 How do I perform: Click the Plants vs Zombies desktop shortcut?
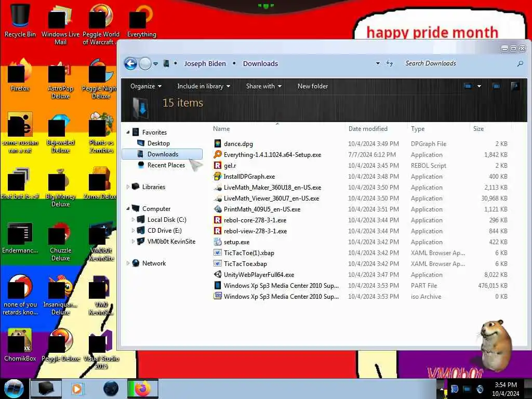tap(101, 133)
